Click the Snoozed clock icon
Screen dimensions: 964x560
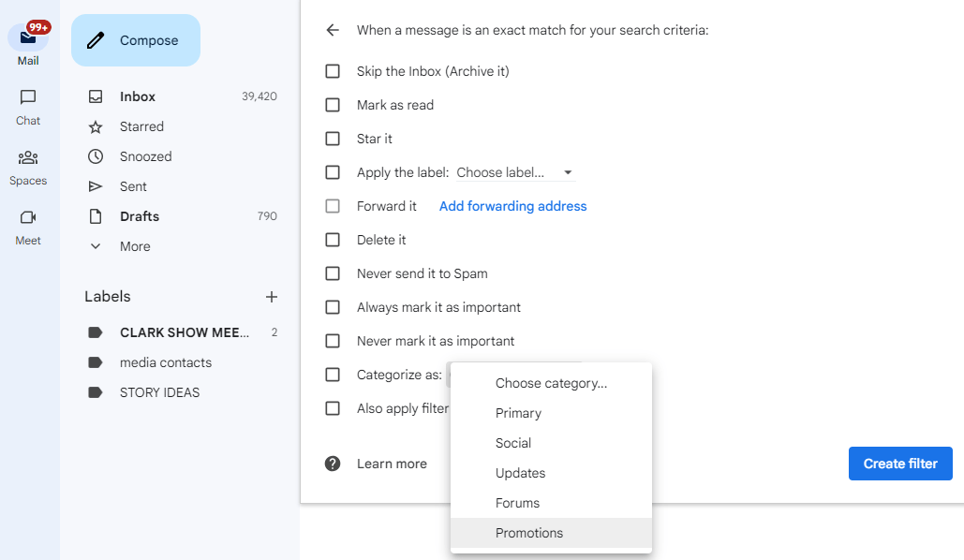point(96,156)
